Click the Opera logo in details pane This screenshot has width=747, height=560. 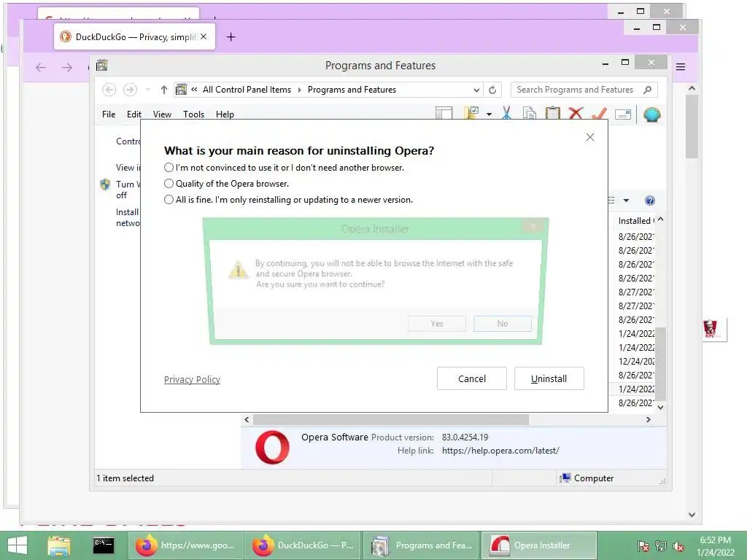click(272, 448)
